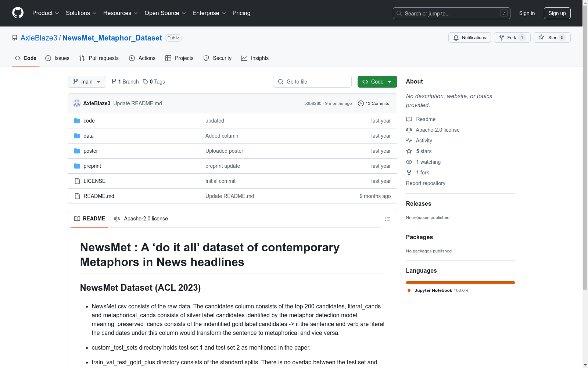
Task: Click the scale icon beside Apache-2.0 license
Action: [x=409, y=130]
